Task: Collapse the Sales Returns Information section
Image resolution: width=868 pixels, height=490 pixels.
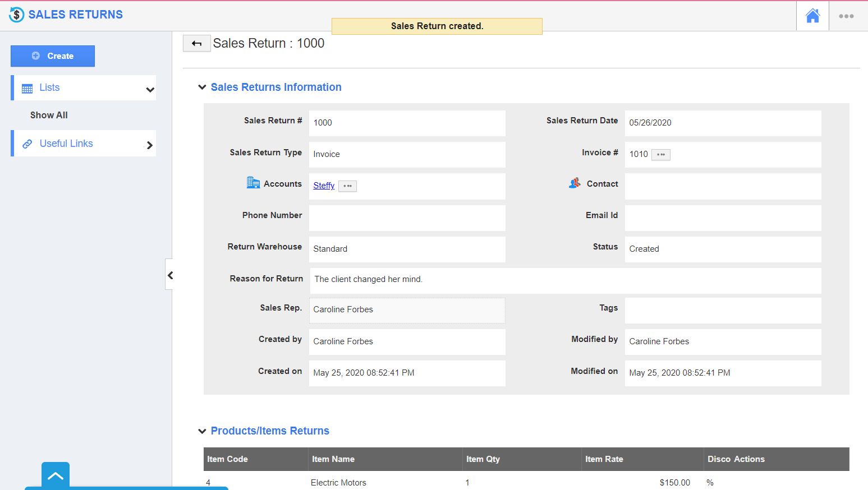Action: tap(202, 87)
